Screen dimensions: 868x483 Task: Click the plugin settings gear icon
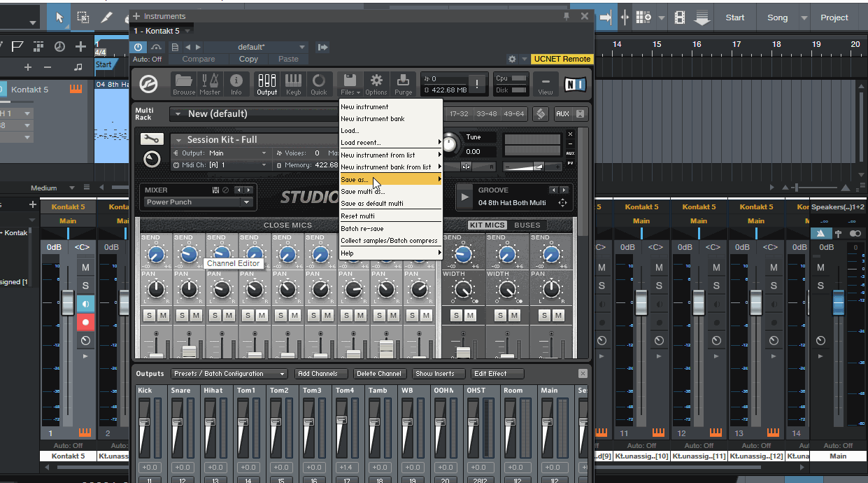click(x=512, y=59)
